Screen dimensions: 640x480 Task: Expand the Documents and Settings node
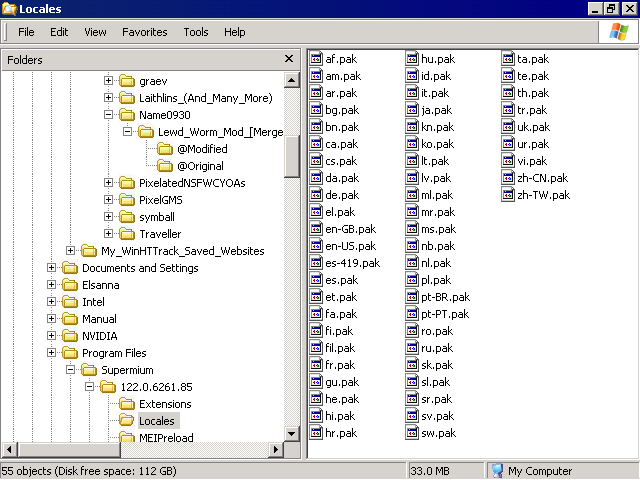coord(51,268)
